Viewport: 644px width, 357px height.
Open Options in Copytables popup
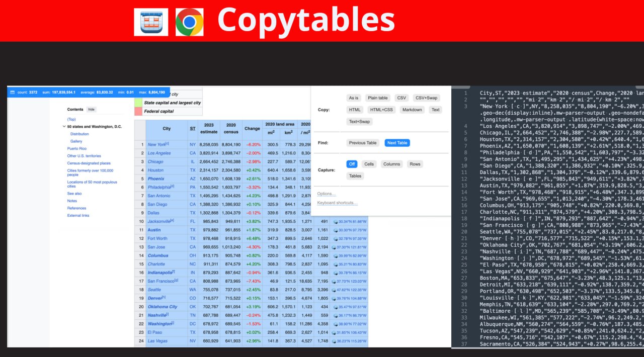[326, 194]
